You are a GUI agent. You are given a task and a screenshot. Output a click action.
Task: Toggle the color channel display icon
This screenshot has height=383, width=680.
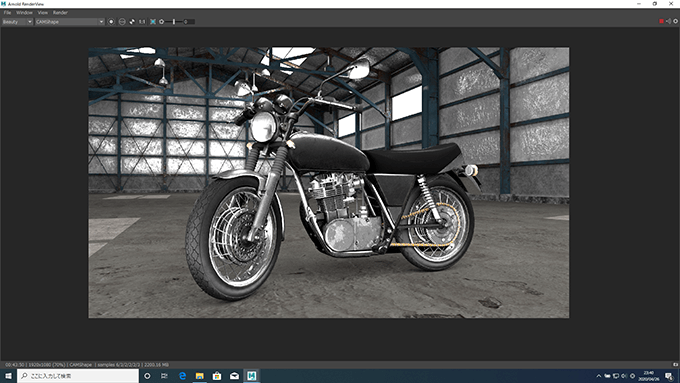pos(111,22)
